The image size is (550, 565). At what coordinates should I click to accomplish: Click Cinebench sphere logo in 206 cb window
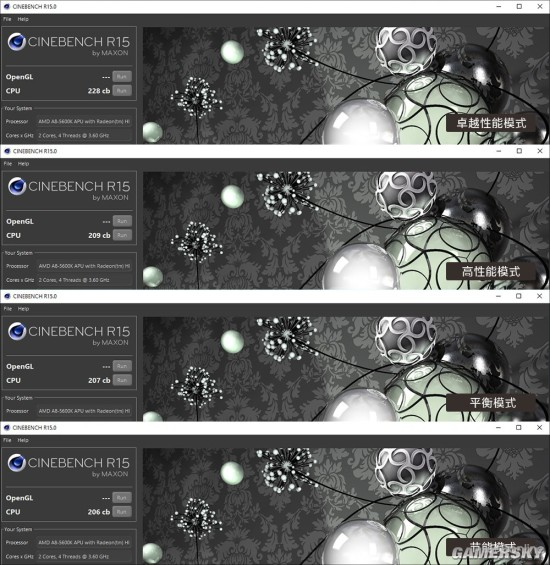click(16, 463)
